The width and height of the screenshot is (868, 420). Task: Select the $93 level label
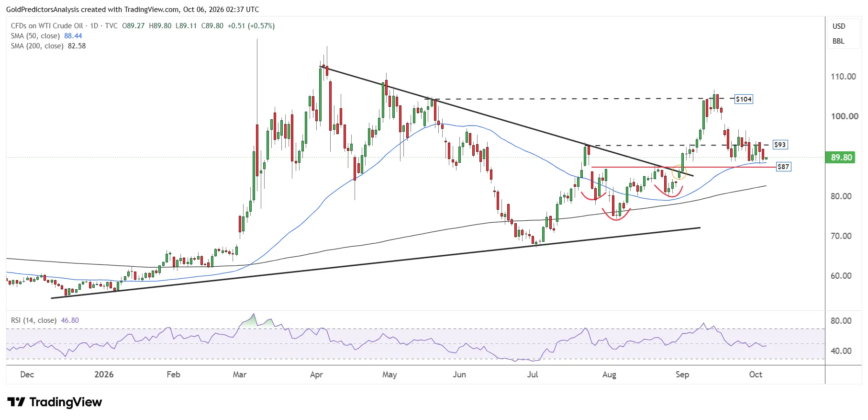pyautogui.click(x=780, y=145)
